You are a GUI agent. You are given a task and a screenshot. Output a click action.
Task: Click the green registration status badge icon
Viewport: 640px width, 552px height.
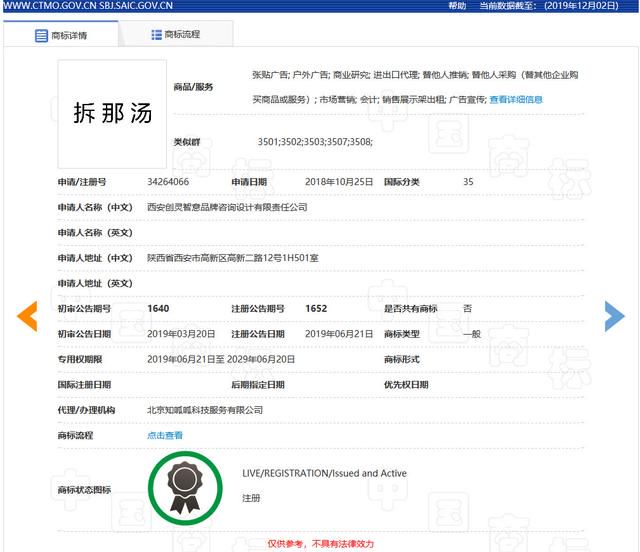tap(185, 488)
